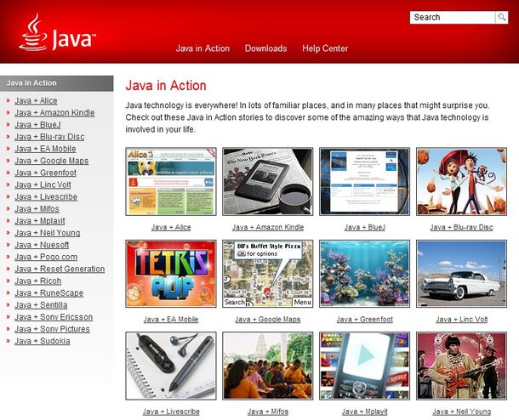Open Java in Action in top navigation
Screen dimensions: 519x420
[202, 48]
